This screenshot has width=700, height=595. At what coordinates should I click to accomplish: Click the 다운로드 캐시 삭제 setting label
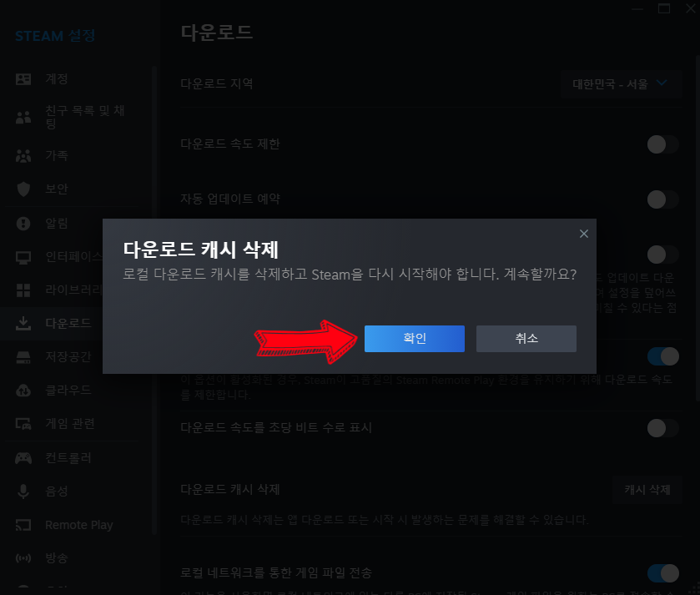point(230,490)
